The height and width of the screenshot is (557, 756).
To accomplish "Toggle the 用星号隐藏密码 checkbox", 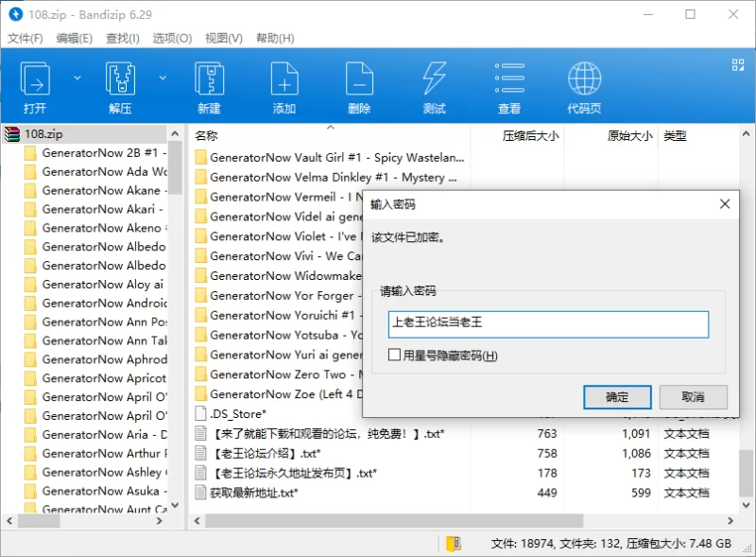I will pos(394,356).
